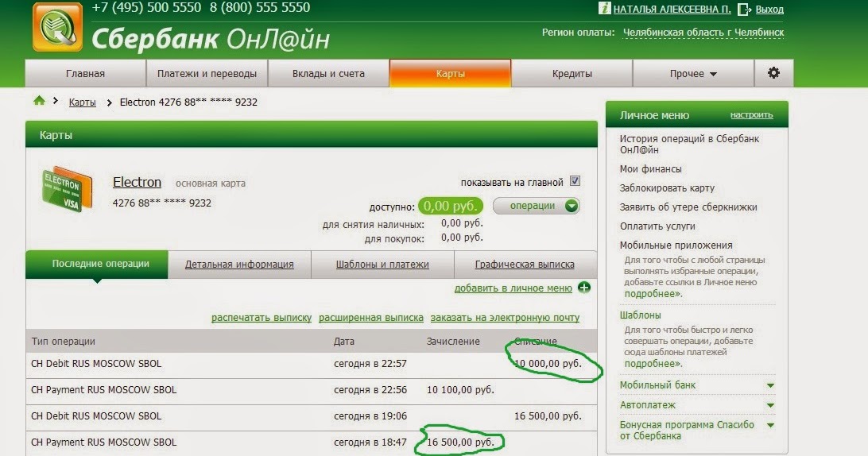
Task: Click the Автоплатеж sidebar label
Action: (648, 405)
